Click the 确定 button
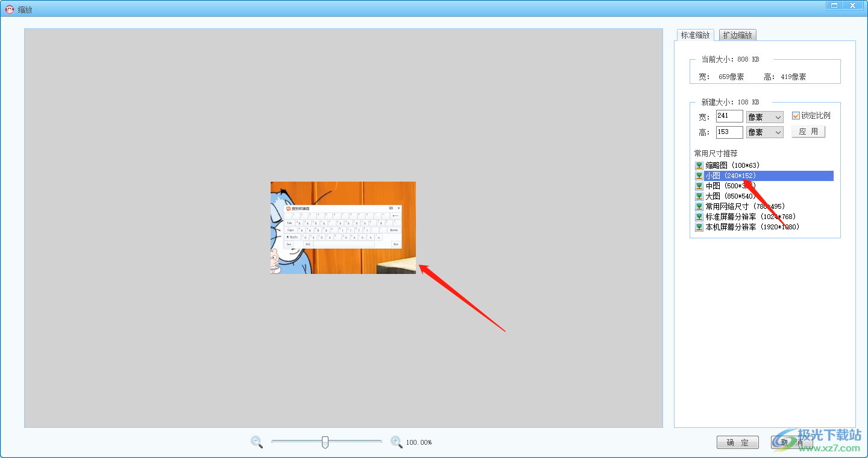 [x=738, y=443]
